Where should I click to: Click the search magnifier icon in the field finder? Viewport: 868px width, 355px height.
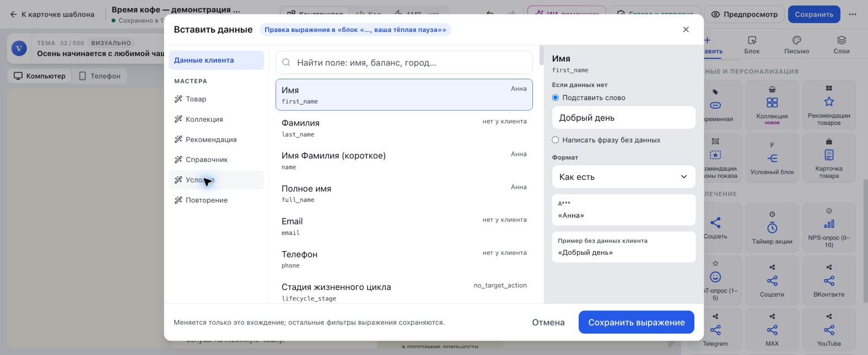pos(286,63)
